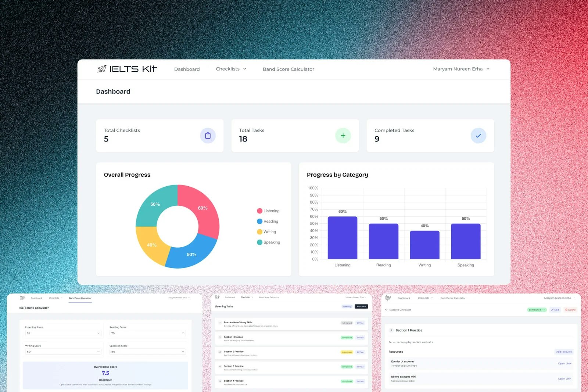The image size is (588, 392).
Task: Click the logo in the Band Calculator window
Action: point(22,298)
